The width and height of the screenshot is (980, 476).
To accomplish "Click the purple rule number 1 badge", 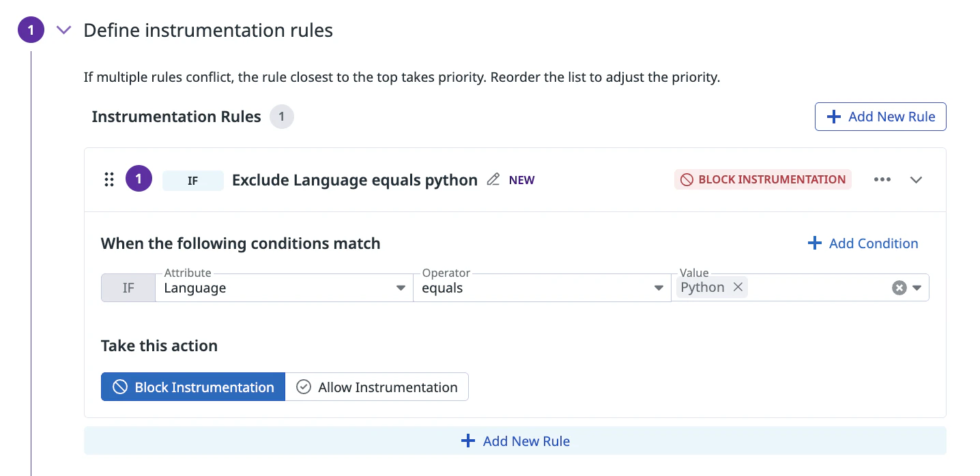I will 139,180.
